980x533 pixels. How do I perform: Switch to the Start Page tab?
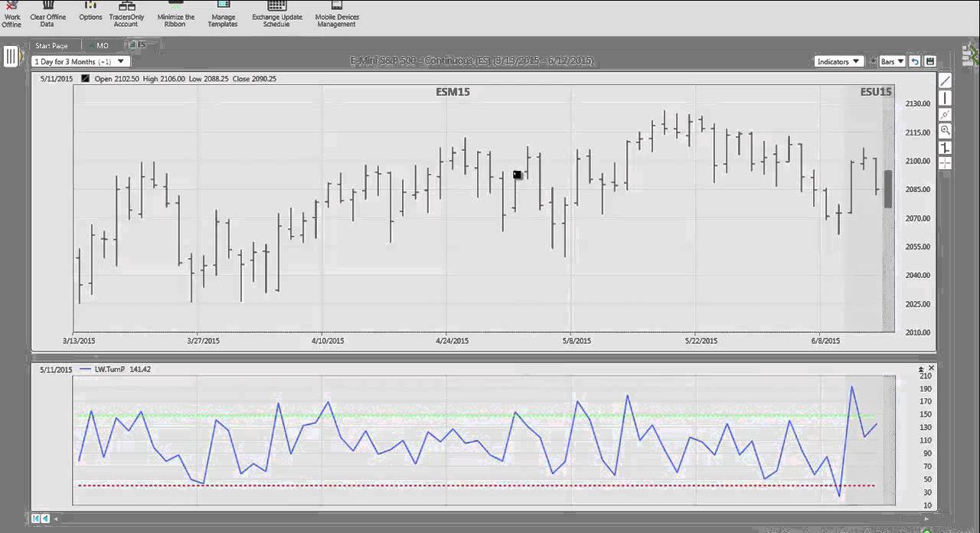tap(51, 46)
